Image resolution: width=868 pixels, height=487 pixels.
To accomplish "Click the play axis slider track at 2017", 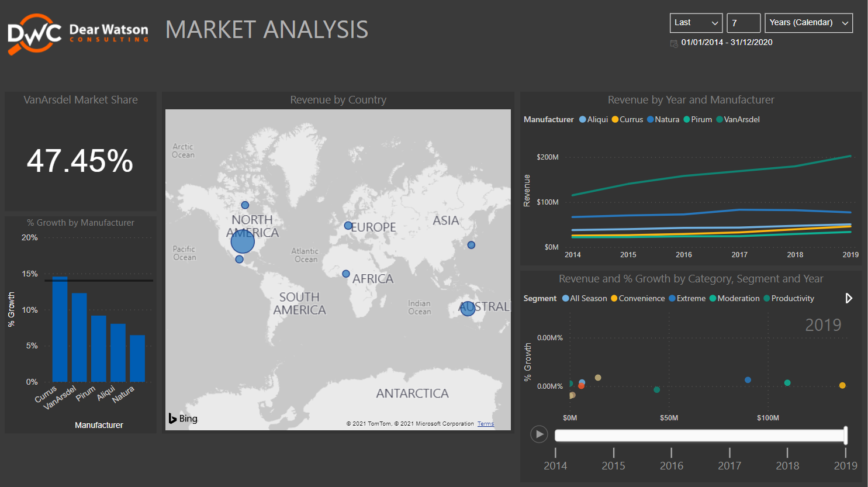I will pyautogui.click(x=729, y=434).
